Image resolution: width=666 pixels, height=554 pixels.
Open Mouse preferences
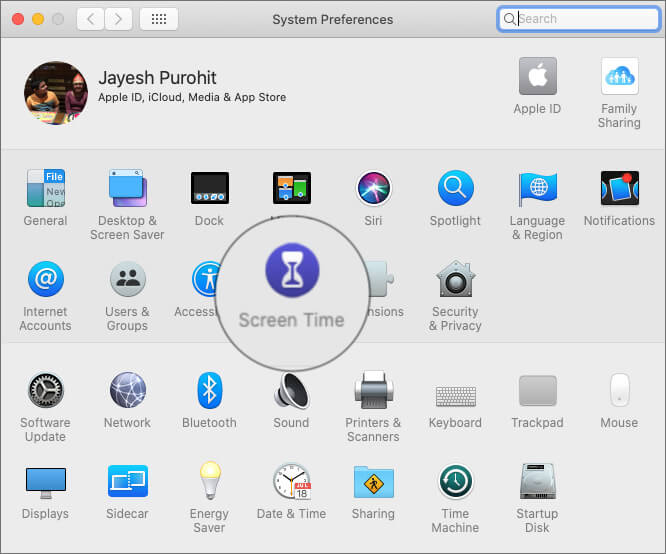(619, 390)
